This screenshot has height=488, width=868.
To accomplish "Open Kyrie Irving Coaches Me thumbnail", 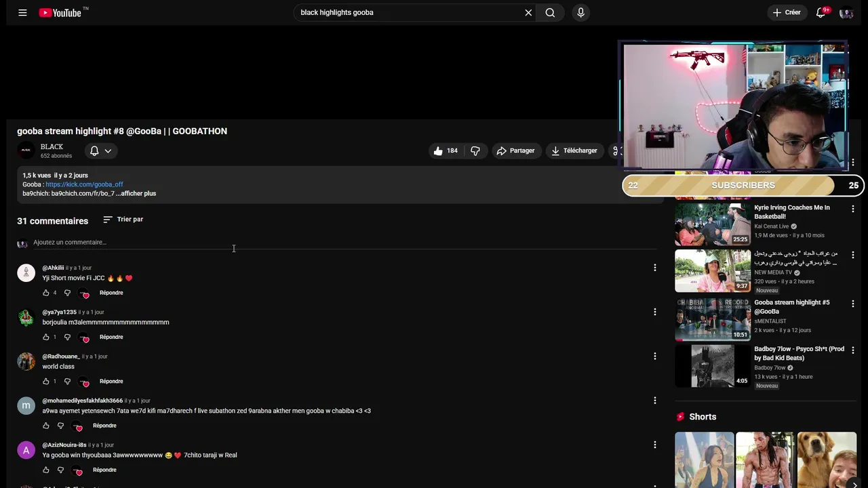I will [712, 224].
